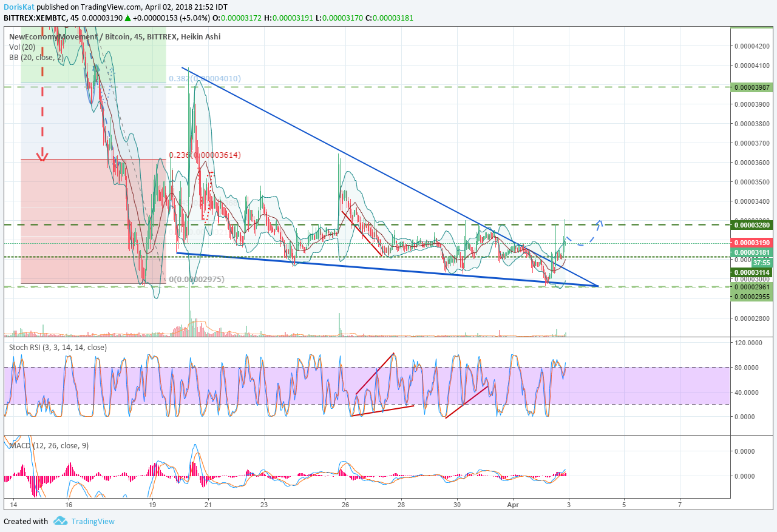Click the 0.00002961 price label
The height and width of the screenshot is (532, 777).
(x=752, y=286)
